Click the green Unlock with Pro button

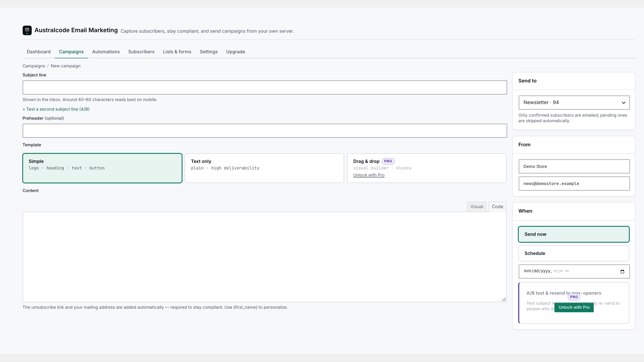[574, 307]
